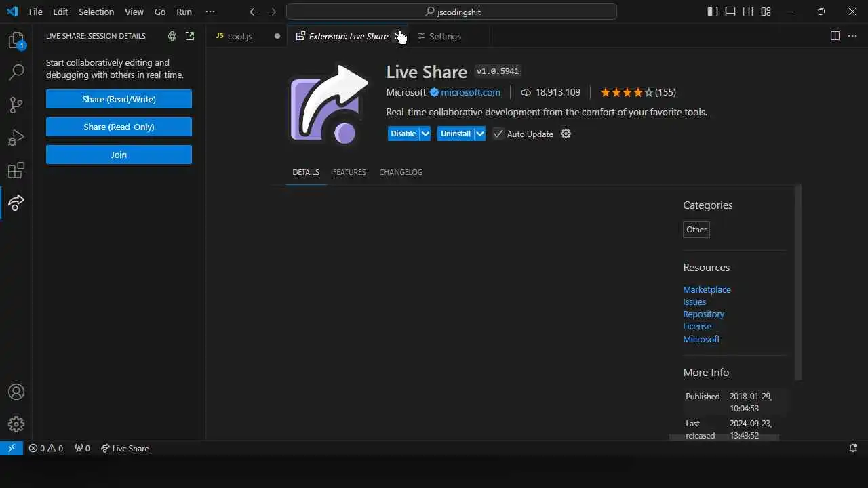Open the editor More Actions ellipsis
868x488 pixels.
coord(853,36)
